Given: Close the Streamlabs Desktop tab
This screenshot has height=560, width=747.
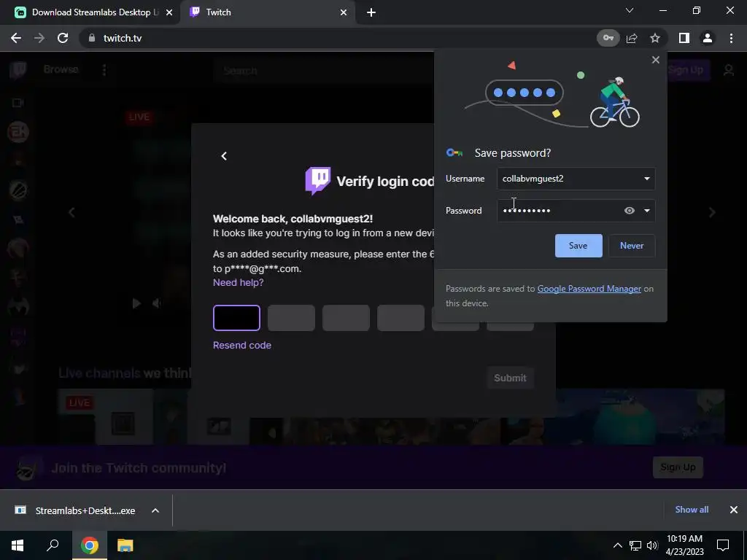Looking at the screenshot, I should [169, 12].
